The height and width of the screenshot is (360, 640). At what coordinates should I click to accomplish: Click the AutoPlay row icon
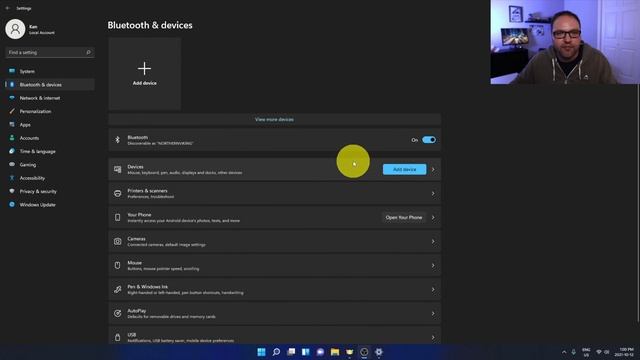pyautogui.click(x=118, y=313)
